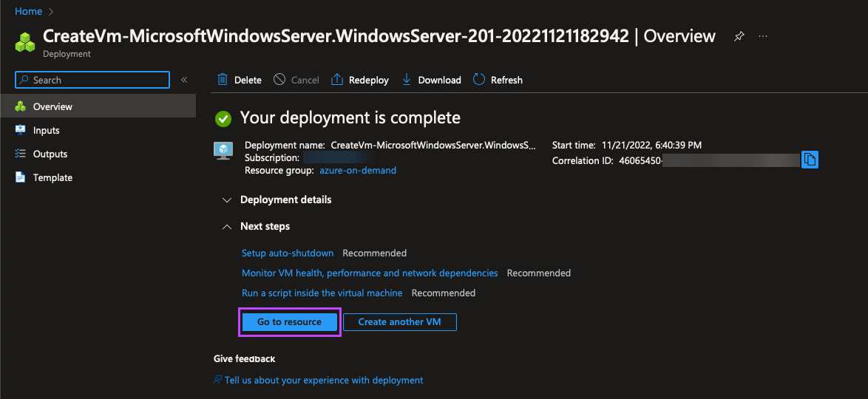Open the Overview menu item
The image size is (868, 399).
click(x=52, y=106)
